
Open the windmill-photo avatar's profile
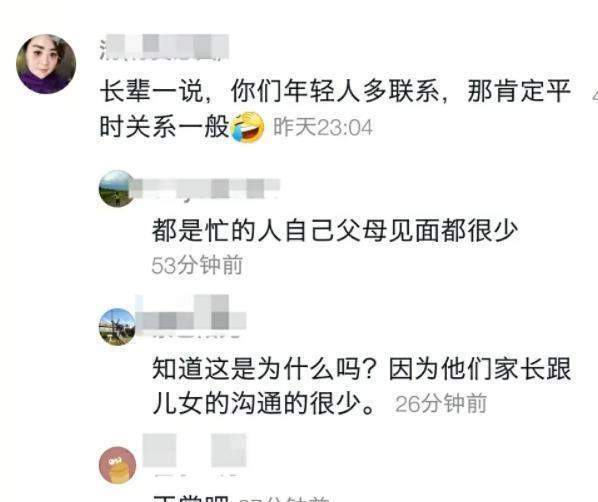[117, 327]
